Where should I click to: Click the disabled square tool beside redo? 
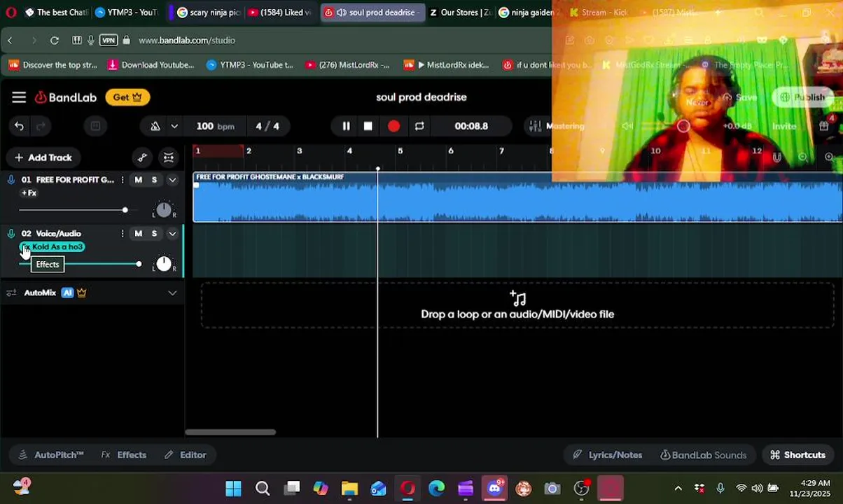pyautogui.click(x=95, y=126)
